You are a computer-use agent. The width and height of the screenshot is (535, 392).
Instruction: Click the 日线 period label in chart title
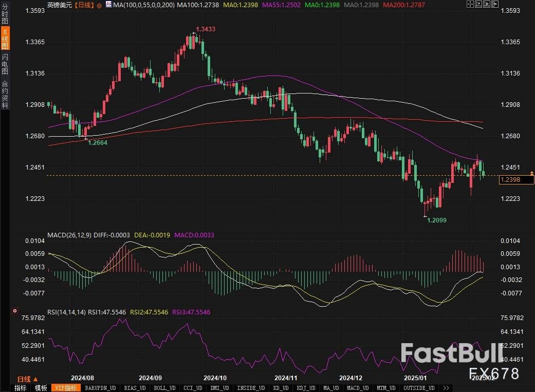point(82,5)
